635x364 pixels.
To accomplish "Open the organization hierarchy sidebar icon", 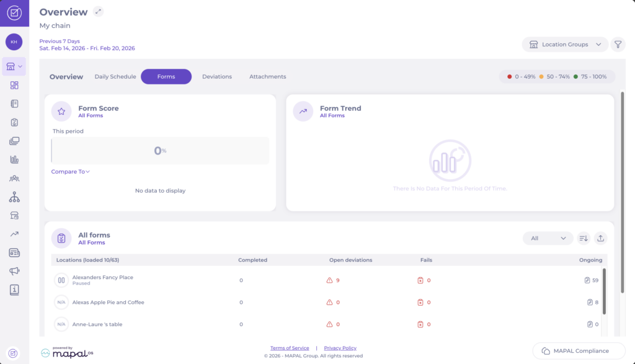I will 14,197.
